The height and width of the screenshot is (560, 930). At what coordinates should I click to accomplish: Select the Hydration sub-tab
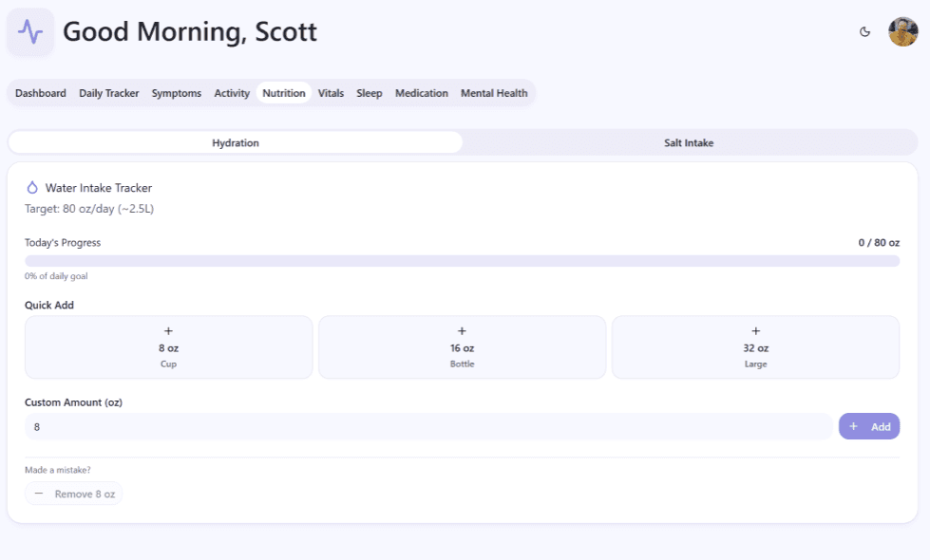point(236,142)
